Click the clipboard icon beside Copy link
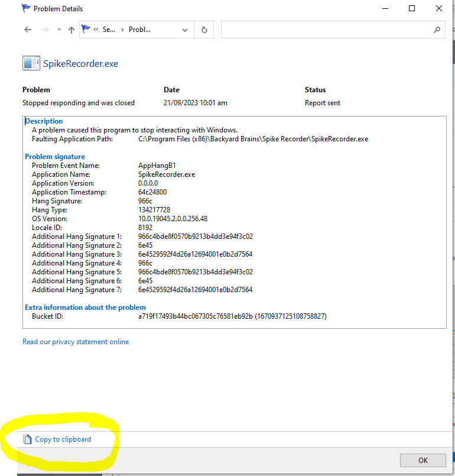This screenshot has height=476, width=455. [x=27, y=439]
